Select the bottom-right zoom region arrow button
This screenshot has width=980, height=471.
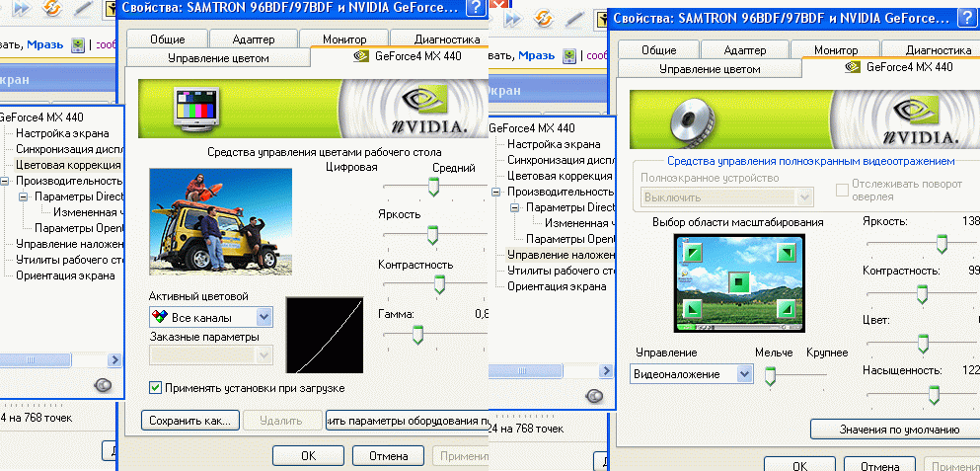pos(785,309)
